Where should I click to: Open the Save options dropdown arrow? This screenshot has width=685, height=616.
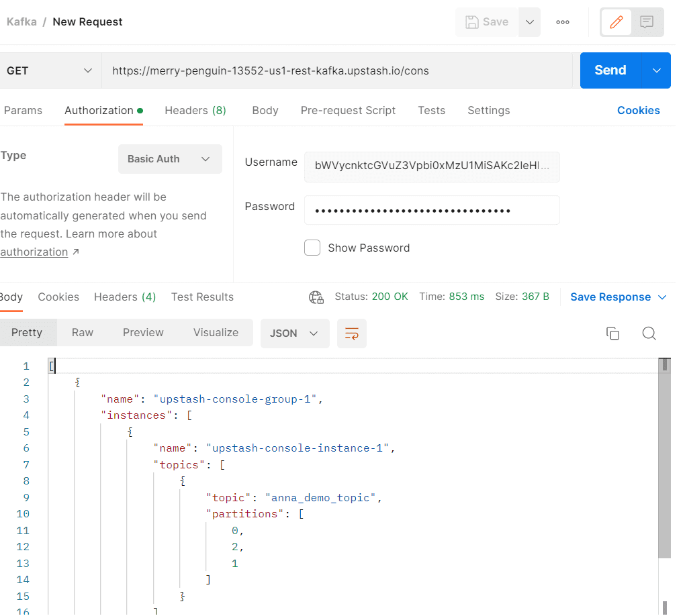(x=529, y=22)
